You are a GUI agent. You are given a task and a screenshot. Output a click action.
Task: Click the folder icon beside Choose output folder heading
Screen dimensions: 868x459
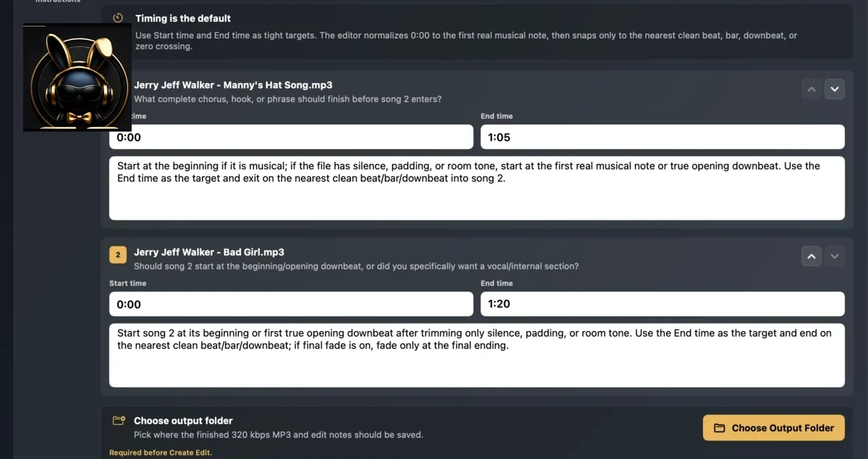(x=119, y=421)
